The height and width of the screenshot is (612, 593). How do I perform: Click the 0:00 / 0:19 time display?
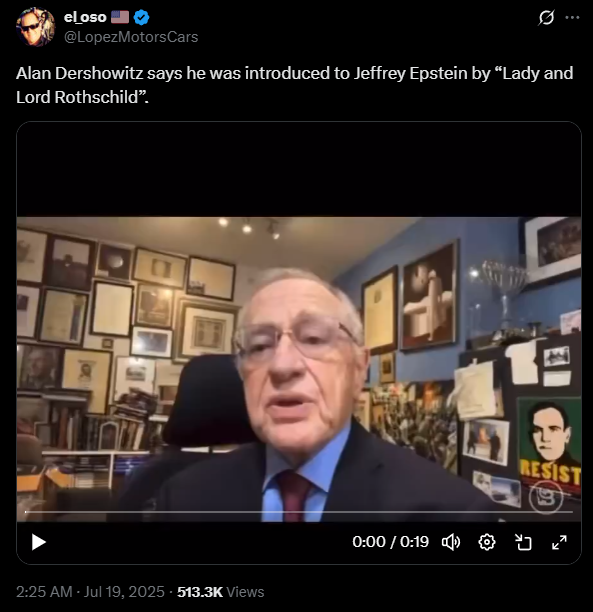click(x=390, y=542)
